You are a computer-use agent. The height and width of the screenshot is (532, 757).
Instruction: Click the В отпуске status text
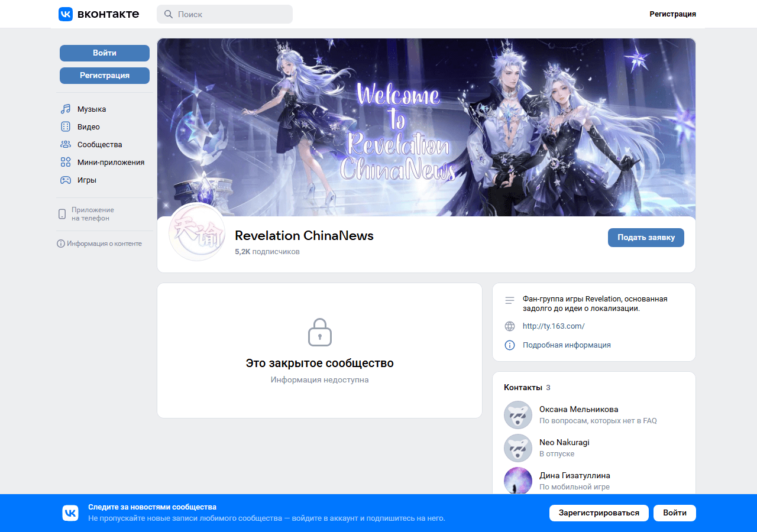(557, 454)
